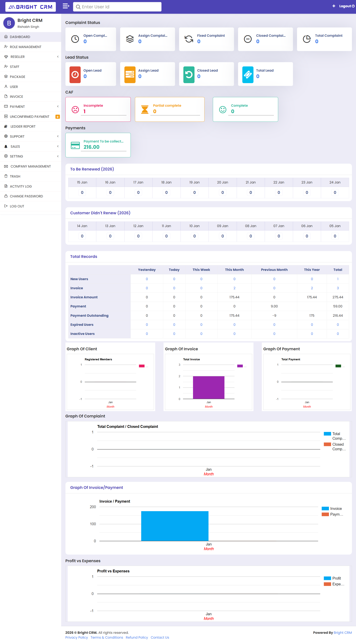Click the Powered By Bright CRM link
This screenshot has width=356, height=644.
tap(342, 632)
